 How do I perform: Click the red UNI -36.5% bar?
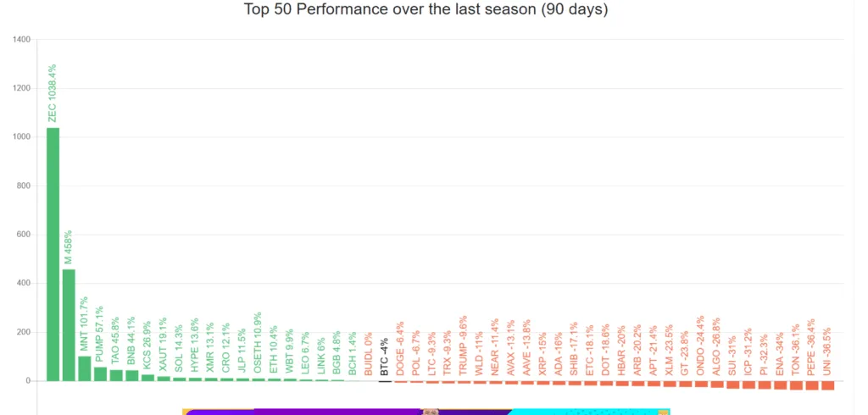[x=828, y=385]
